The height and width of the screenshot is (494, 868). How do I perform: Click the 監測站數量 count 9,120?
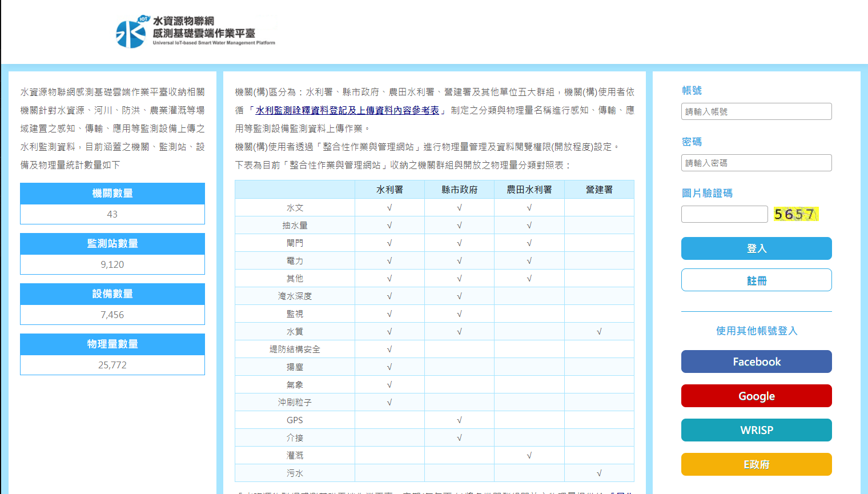point(112,264)
